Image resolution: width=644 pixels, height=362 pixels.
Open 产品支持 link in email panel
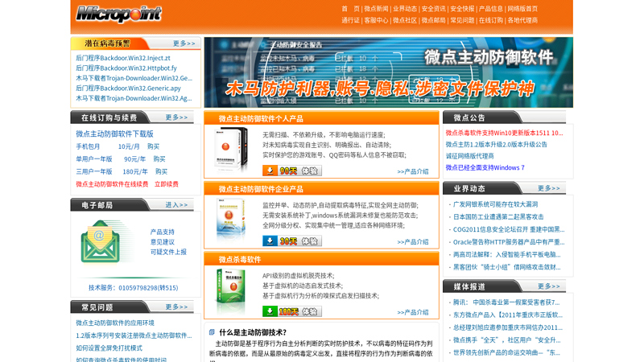pos(163,232)
